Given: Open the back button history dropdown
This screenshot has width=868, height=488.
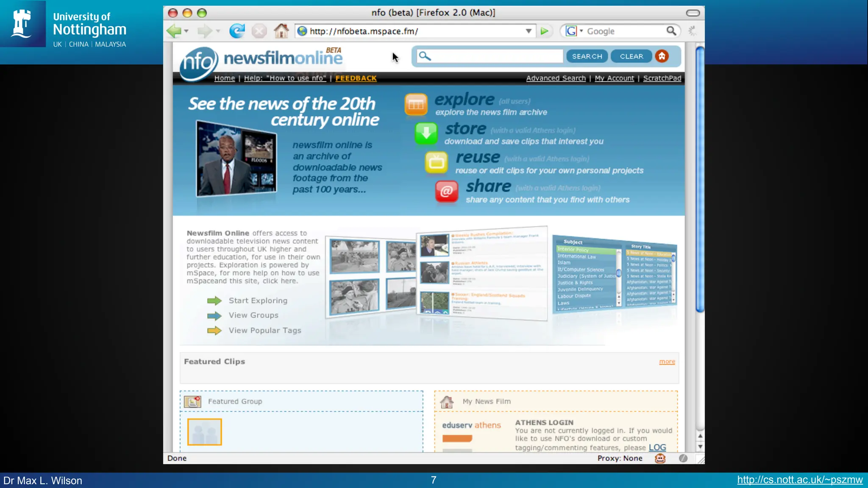Looking at the screenshot, I should [186, 31].
